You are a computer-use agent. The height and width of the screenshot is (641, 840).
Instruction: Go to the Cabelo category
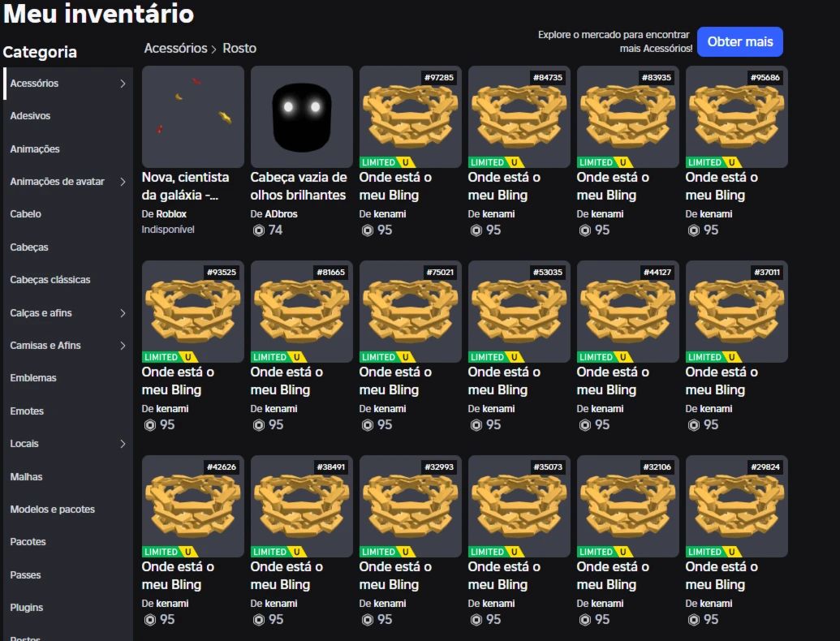tap(26, 214)
